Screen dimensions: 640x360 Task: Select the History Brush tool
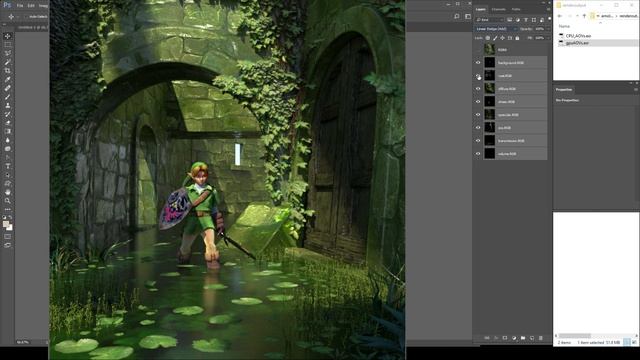(7, 114)
